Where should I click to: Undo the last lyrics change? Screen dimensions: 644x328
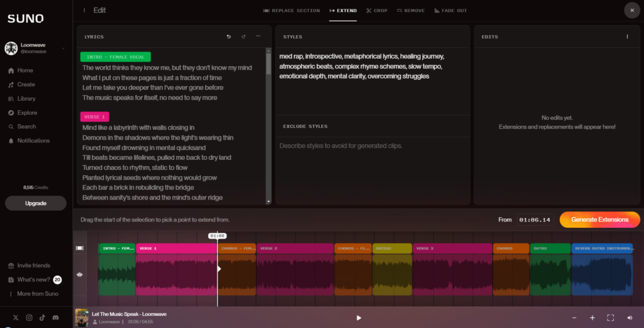point(229,37)
